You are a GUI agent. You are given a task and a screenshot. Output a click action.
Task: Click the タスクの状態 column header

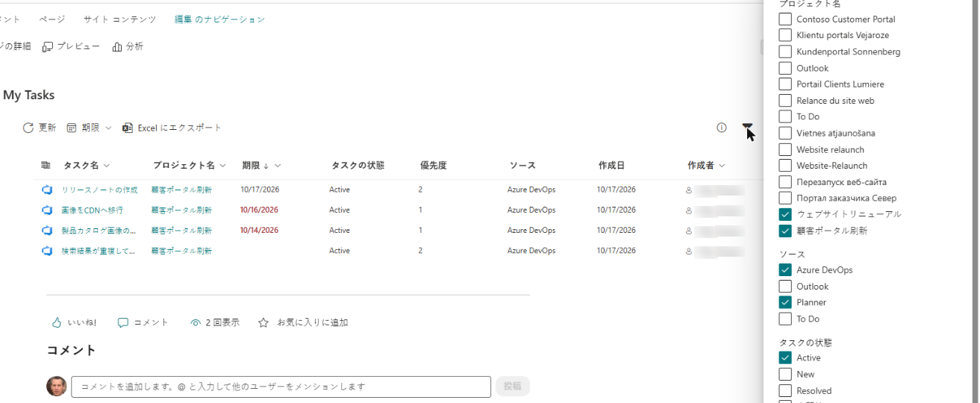click(x=358, y=166)
